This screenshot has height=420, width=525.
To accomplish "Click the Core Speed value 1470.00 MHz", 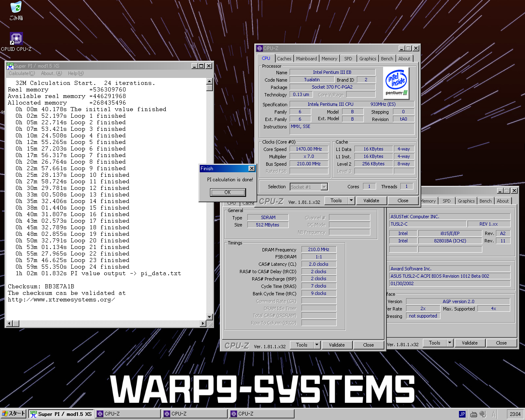I will click(309, 149).
